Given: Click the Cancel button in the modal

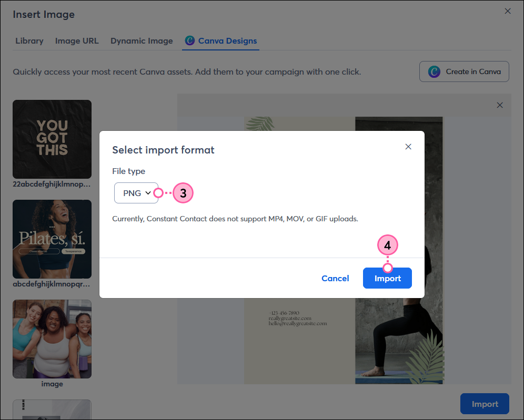Looking at the screenshot, I should pyautogui.click(x=335, y=278).
